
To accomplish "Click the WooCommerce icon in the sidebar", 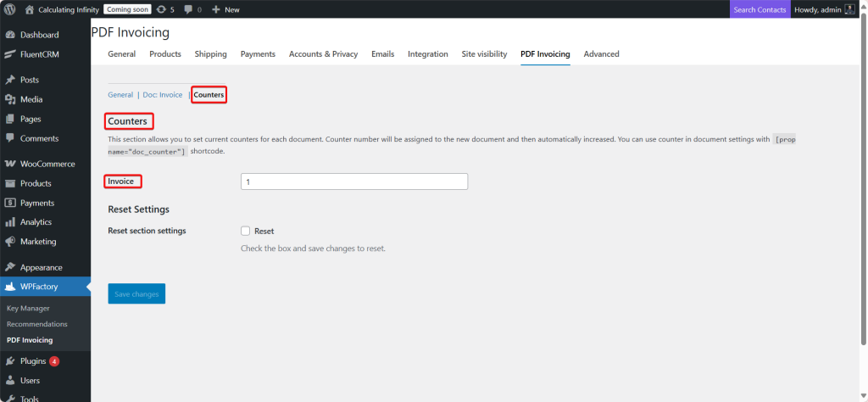I will [10, 164].
